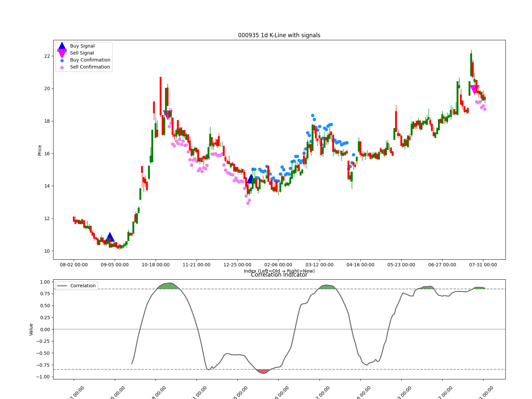Viewport: 532px width, 399px height.
Task: Click the correlation tick label 0.75
Action: [x=45, y=294]
